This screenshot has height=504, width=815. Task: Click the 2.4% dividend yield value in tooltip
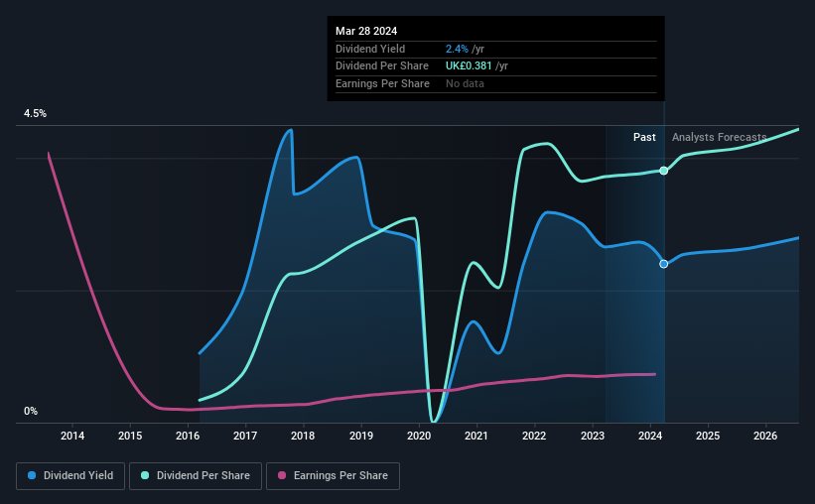(x=457, y=49)
